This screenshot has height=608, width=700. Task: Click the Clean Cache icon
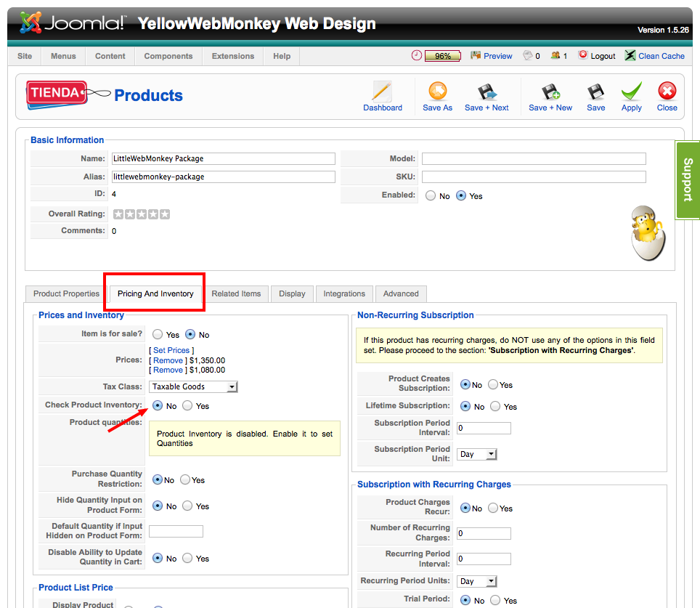coord(630,56)
